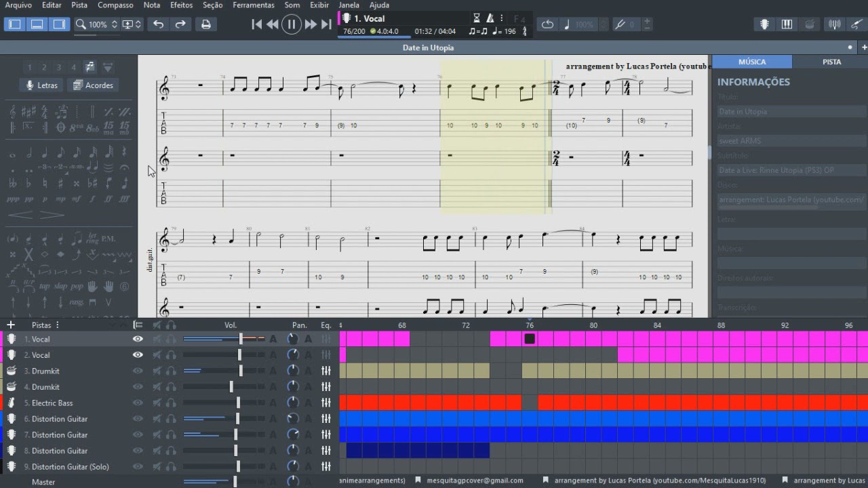Toggle visibility of track 1. Vocal
The height and width of the screenshot is (488, 868).
138,339
